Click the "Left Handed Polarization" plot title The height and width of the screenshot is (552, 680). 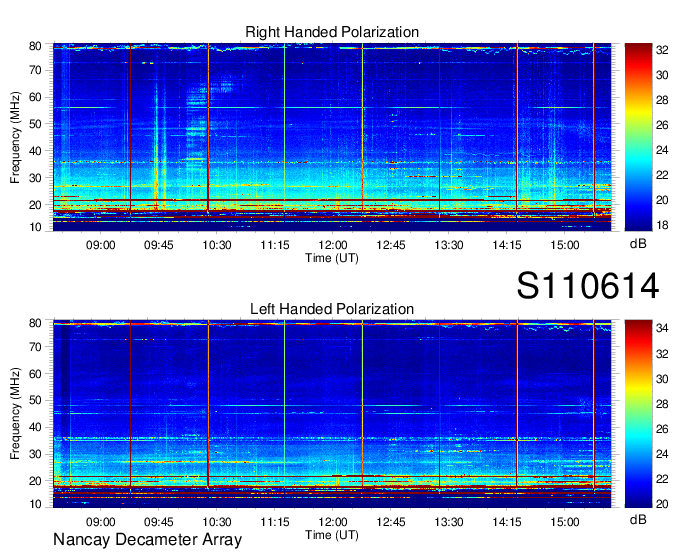click(332, 309)
